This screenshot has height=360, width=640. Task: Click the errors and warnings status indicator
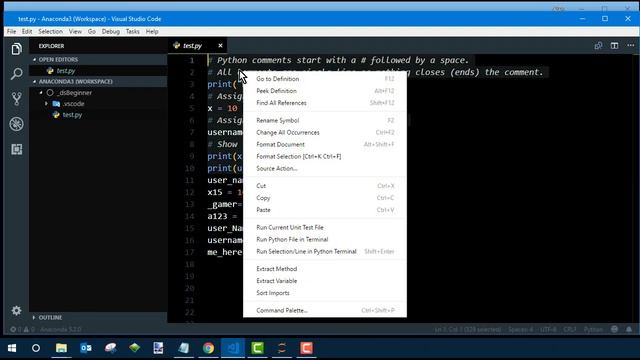pos(22,329)
